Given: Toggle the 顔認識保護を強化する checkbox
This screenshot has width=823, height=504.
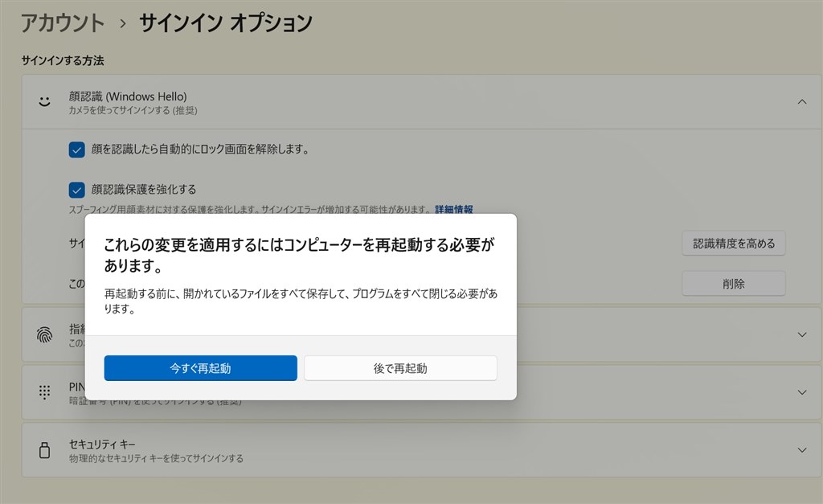Looking at the screenshot, I should 77,190.
